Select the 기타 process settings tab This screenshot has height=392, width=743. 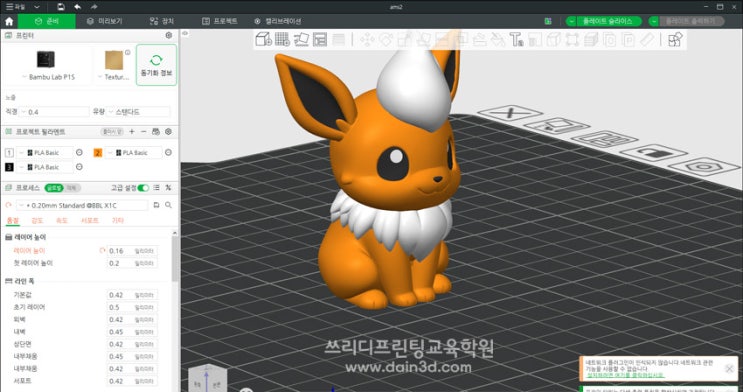click(x=118, y=220)
